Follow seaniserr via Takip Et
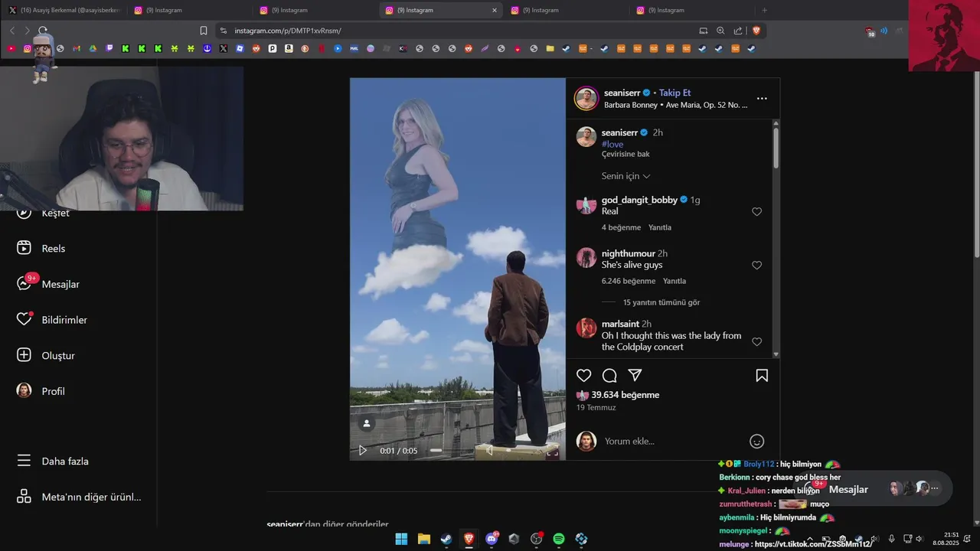 (675, 93)
